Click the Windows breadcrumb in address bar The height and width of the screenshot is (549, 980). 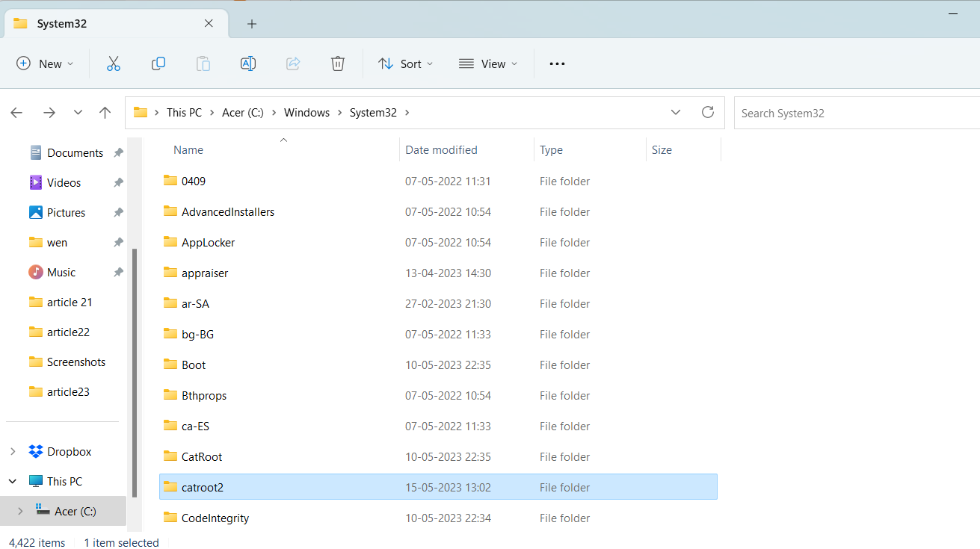pyautogui.click(x=306, y=113)
